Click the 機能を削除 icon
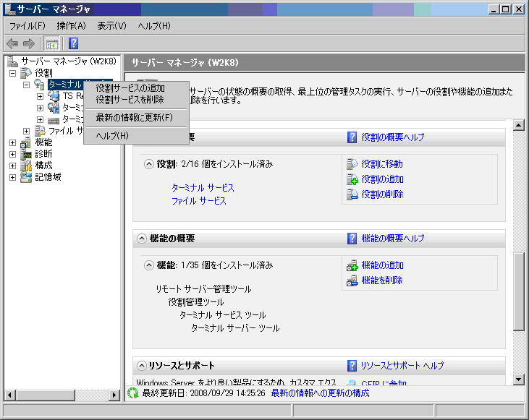 (x=352, y=280)
